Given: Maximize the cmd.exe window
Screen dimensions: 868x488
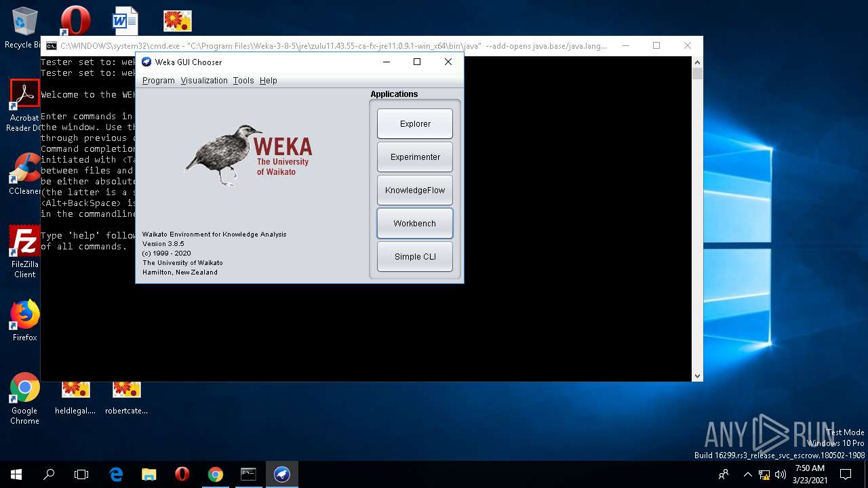Looking at the screenshot, I should coord(656,46).
